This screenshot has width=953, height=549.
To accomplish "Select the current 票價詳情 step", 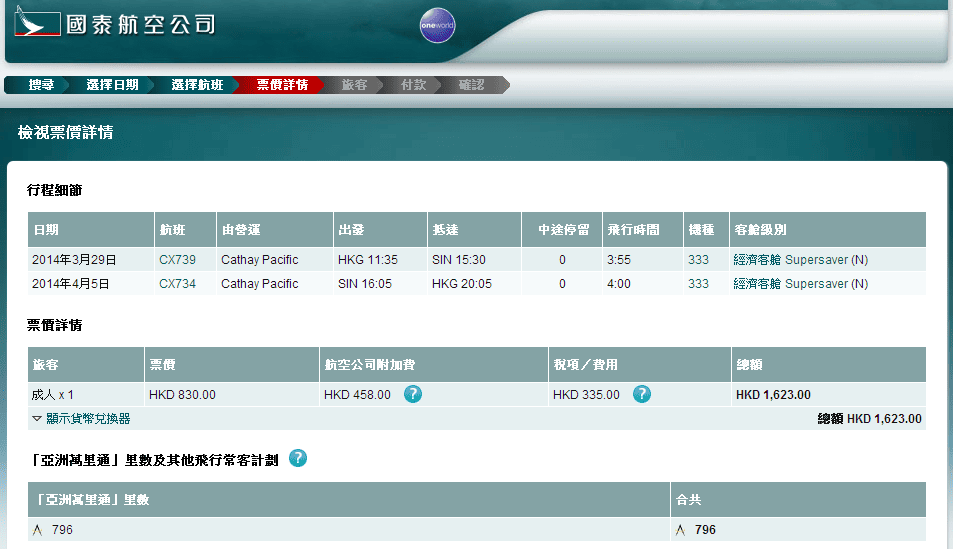I will pos(281,85).
